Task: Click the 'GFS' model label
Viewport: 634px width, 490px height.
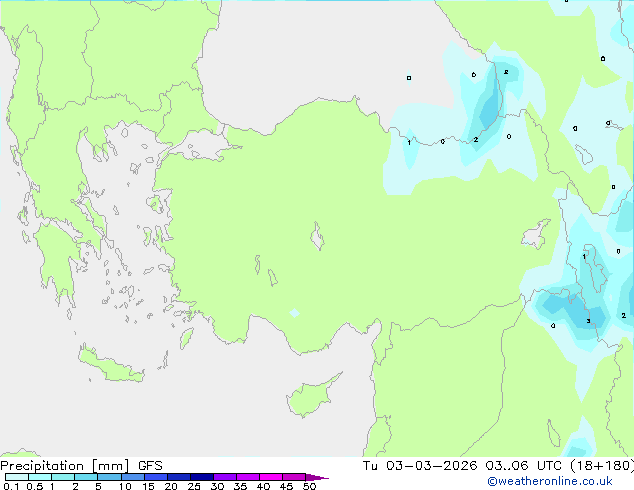Action: pyautogui.click(x=150, y=466)
